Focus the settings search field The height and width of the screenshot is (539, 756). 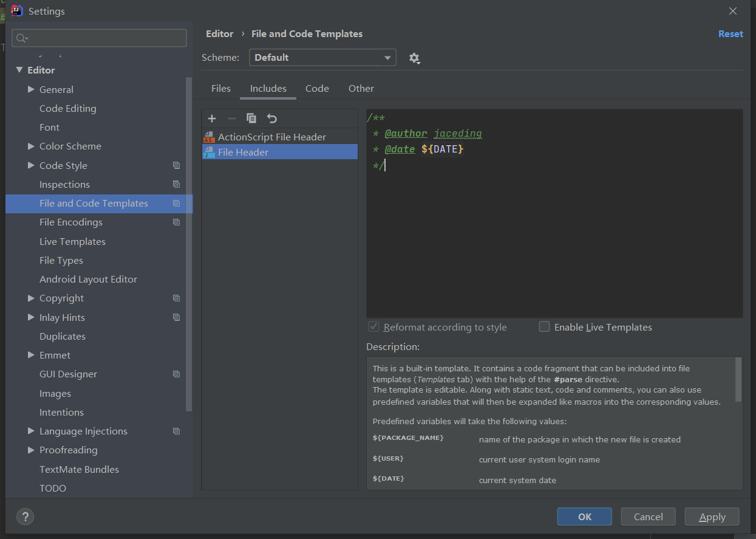[99, 38]
